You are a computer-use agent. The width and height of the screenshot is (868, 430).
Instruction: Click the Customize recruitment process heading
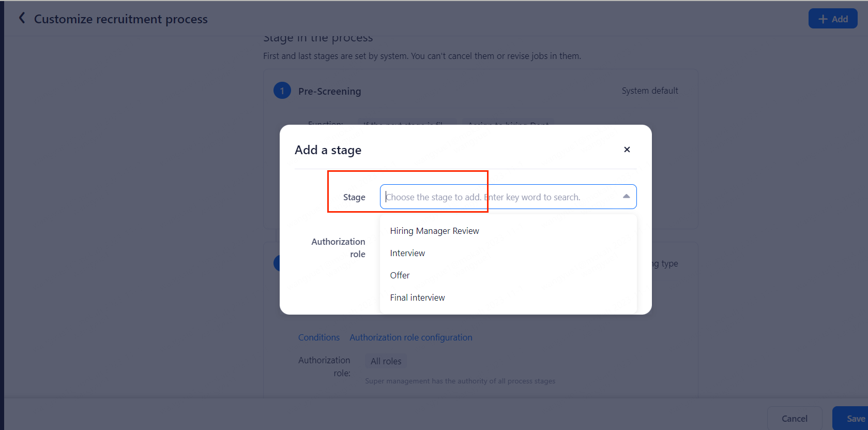tap(120, 19)
